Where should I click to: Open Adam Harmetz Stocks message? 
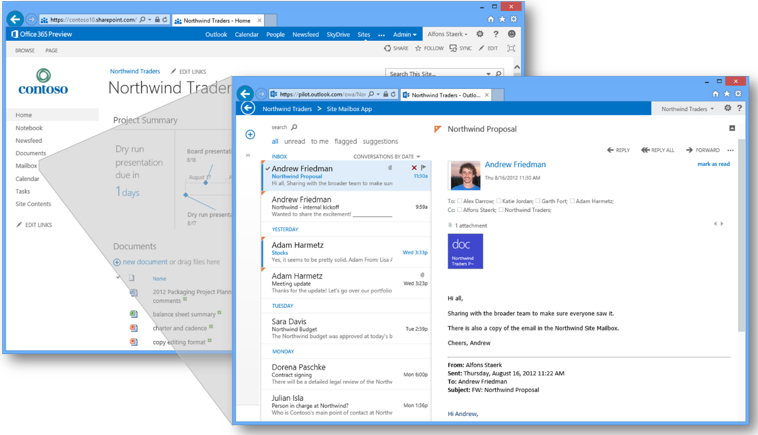tap(346, 252)
